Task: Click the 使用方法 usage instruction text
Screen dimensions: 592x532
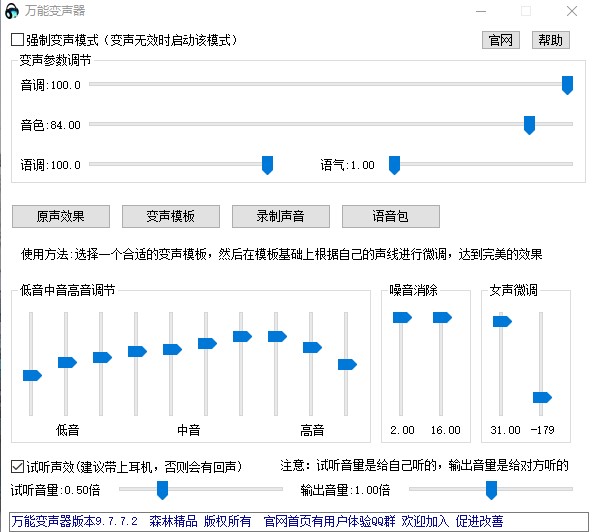Action: [281, 254]
